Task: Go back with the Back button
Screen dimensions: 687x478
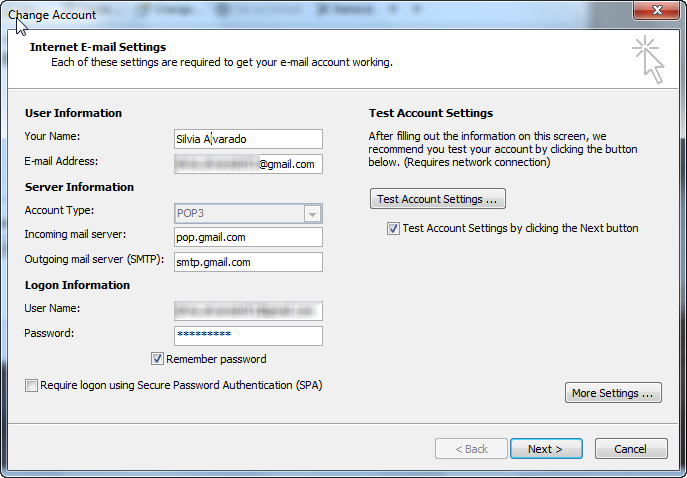Action: click(470, 449)
